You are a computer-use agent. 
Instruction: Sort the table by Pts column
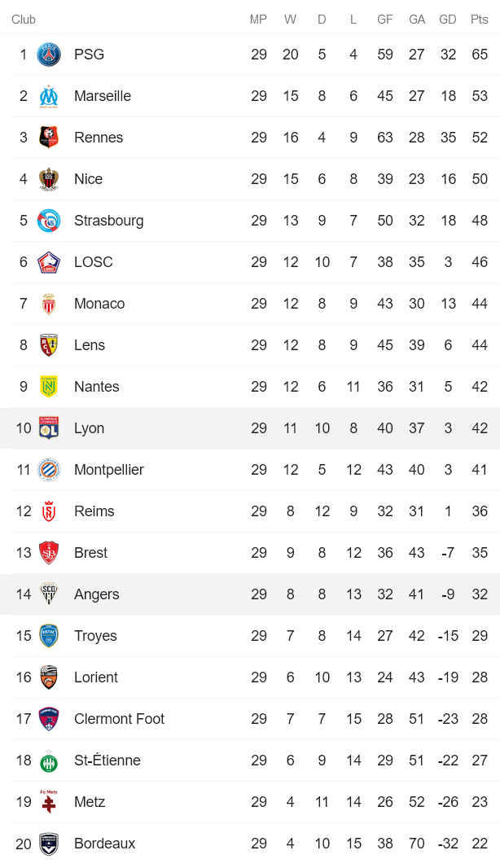(x=480, y=20)
